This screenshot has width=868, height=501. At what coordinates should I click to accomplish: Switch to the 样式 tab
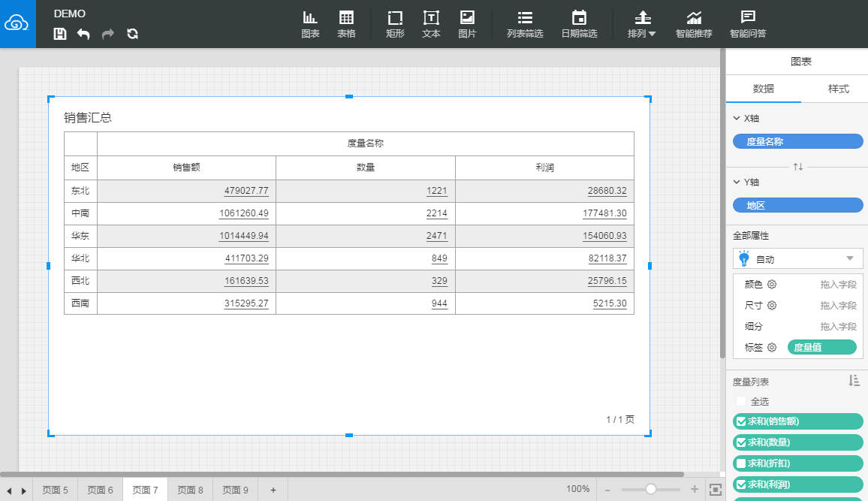coord(838,89)
